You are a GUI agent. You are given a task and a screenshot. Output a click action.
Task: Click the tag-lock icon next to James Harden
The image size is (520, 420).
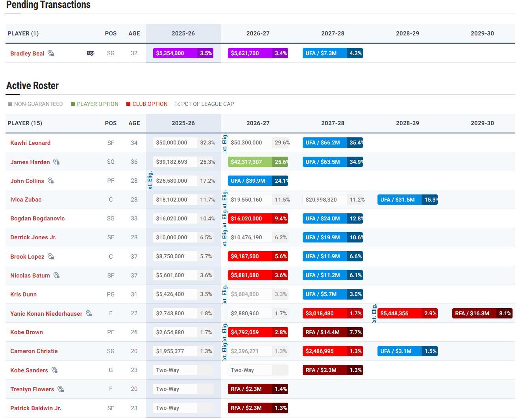point(56,162)
